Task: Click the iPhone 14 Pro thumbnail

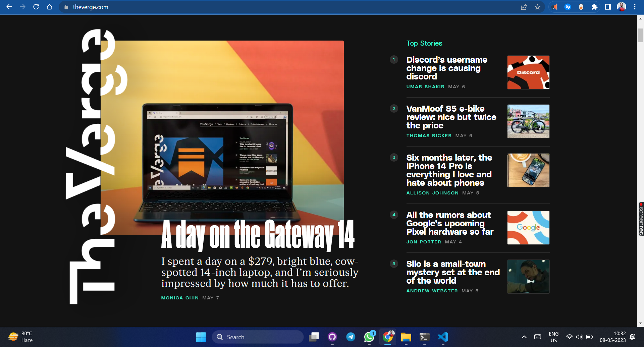Action: point(528,170)
